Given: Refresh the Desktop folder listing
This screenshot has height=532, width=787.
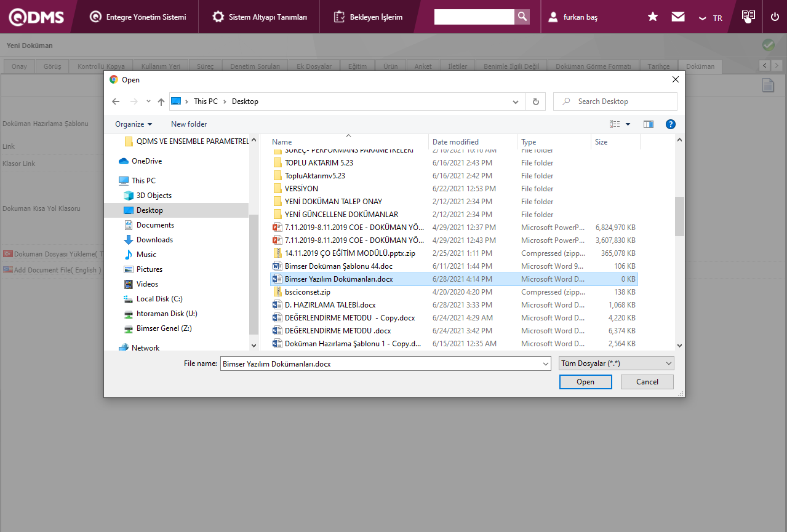Looking at the screenshot, I should [x=536, y=101].
